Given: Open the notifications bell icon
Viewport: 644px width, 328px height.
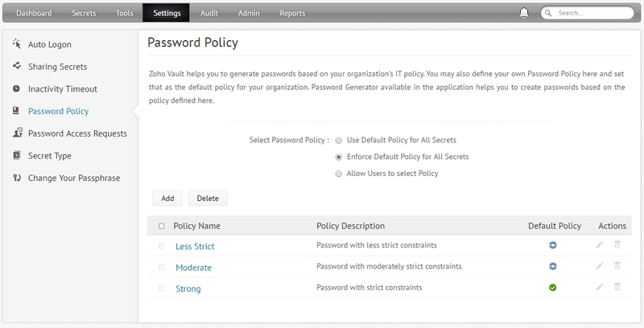Looking at the screenshot, I should [524, 13].
